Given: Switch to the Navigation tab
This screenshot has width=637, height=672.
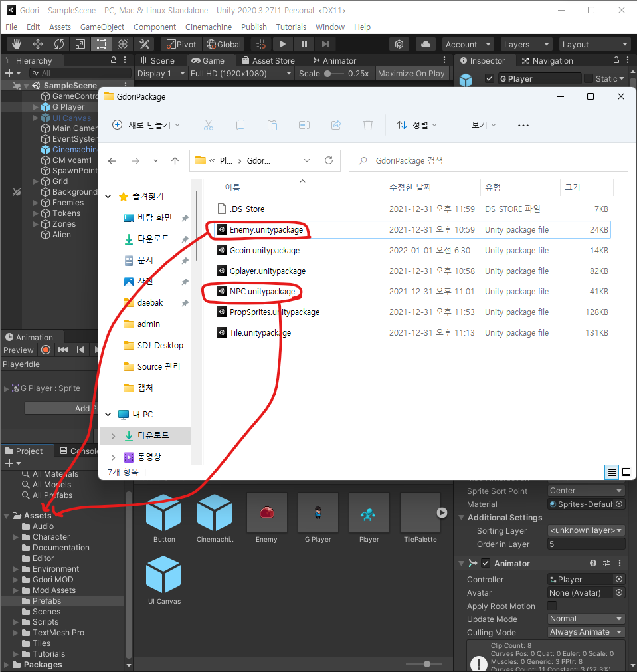Looking at the screenshot, I should click(x=547, y=60).
